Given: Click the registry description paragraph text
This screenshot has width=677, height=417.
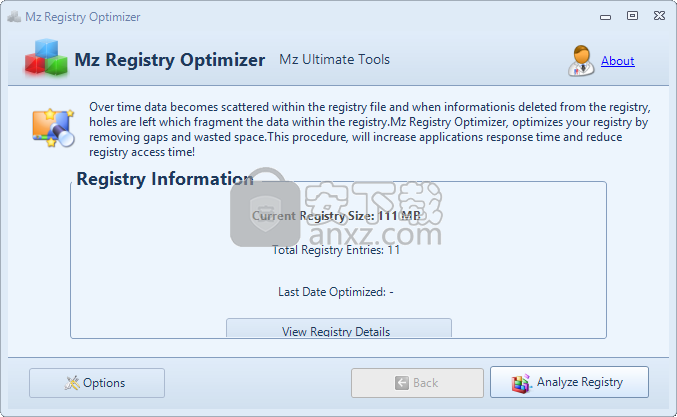Looking at the screenshot, I should pos(370,130).
